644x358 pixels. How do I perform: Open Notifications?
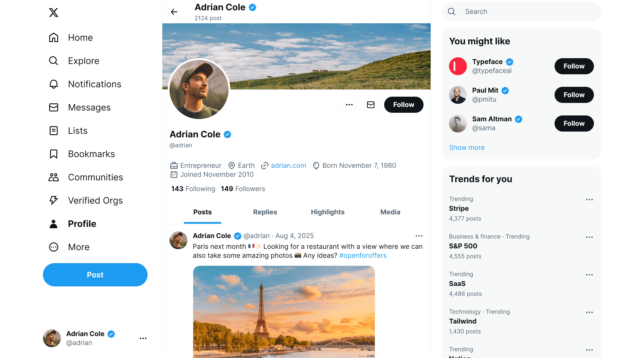(95, 84)
